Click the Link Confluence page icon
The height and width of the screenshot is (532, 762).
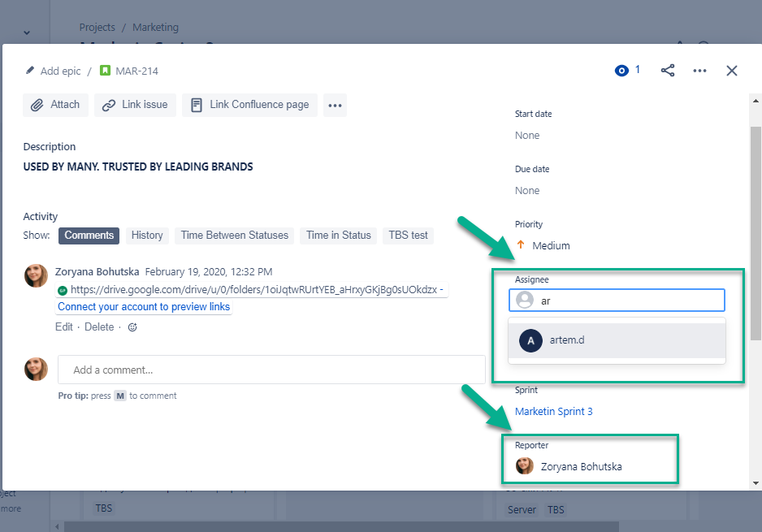tap(196, 104)
